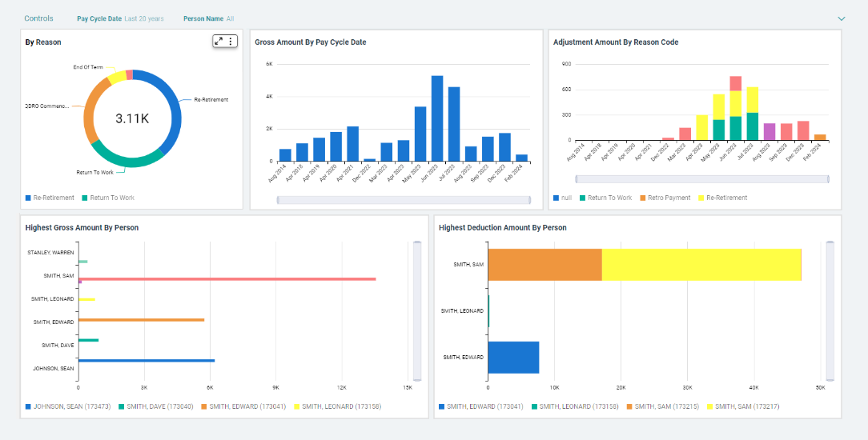Toggle Return To Work legend in By Reason chart
The height and width of the screenshot is (440, 868).
point(107,198)
